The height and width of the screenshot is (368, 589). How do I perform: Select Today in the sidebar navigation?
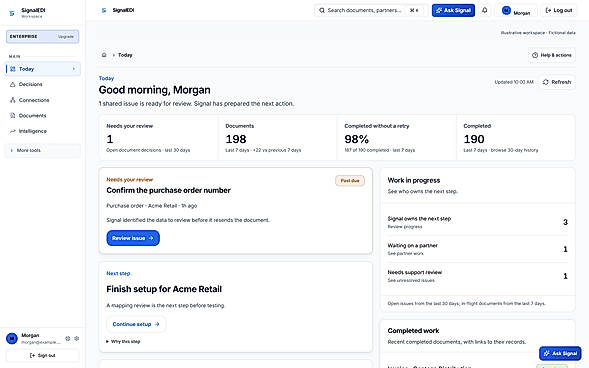pyautogui.click(x=42, y=69)
